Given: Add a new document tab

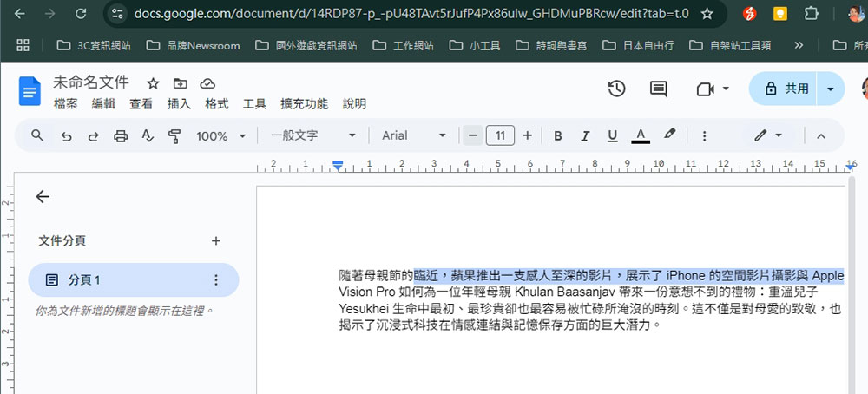Looking at the screenshot, I should (216, 240).
